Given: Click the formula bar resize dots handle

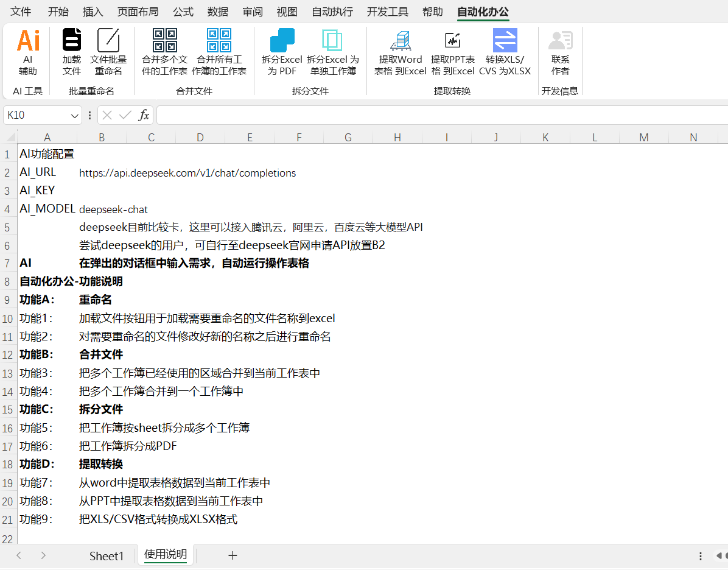Looking at the screenshot, I should point(89,114).
